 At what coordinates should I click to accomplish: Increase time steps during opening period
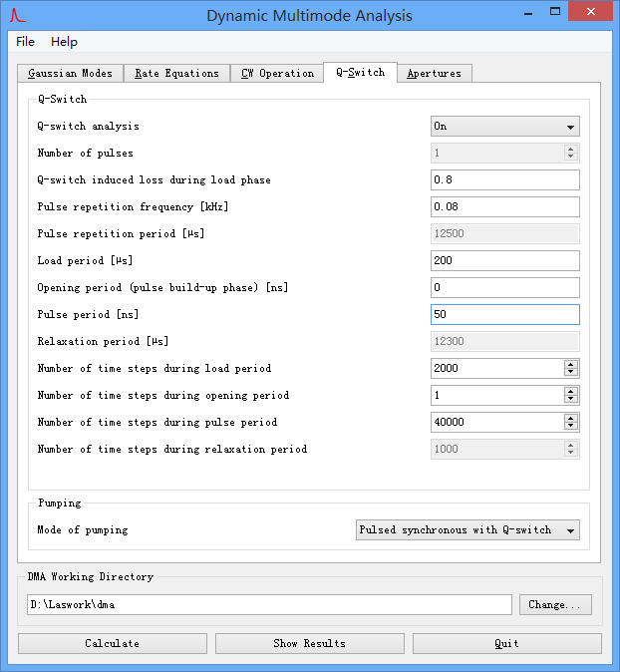click(x=570, y=391)
